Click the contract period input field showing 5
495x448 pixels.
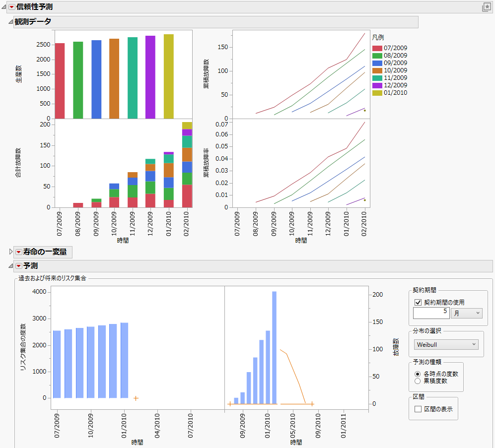coord(431,313)
